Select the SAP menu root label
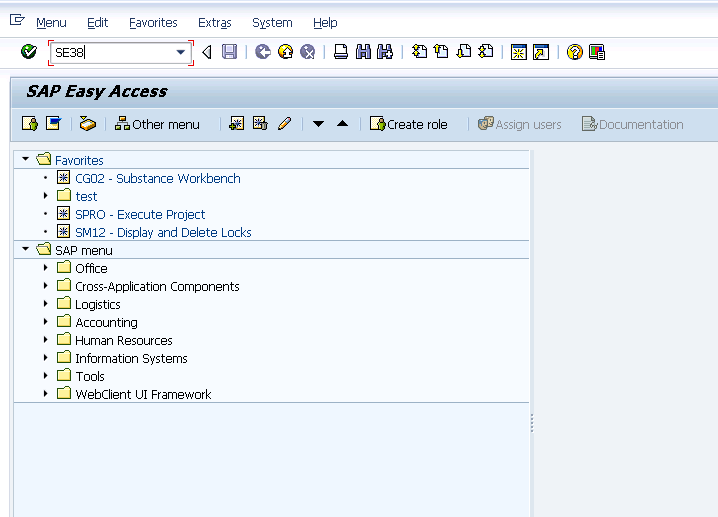This screenshot has height=517, width=718. pyautogui.click(x=84, y=250)
